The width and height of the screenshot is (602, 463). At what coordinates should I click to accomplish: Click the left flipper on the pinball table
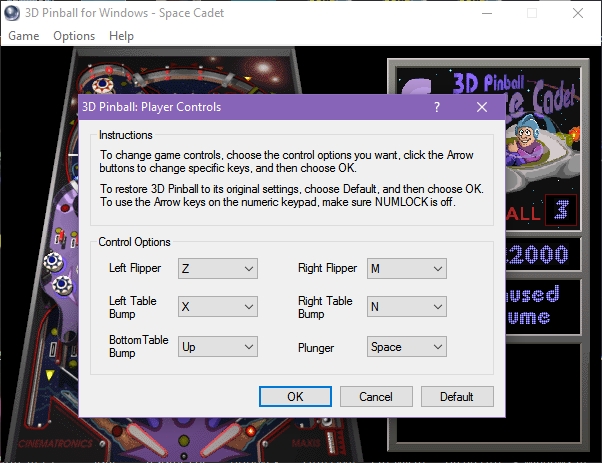point(146,438)
